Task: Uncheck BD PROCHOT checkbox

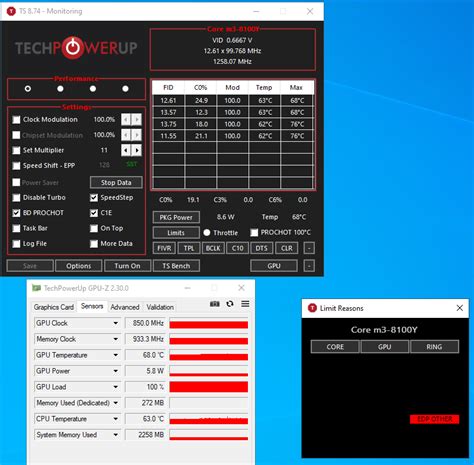Action: coord(16,213)
